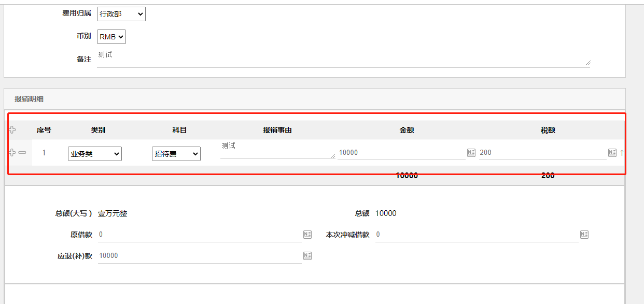The width and height of the screenshot is (644, 304).
Task: Click the 应退(补)款 input field
Action: click(200, 256)
